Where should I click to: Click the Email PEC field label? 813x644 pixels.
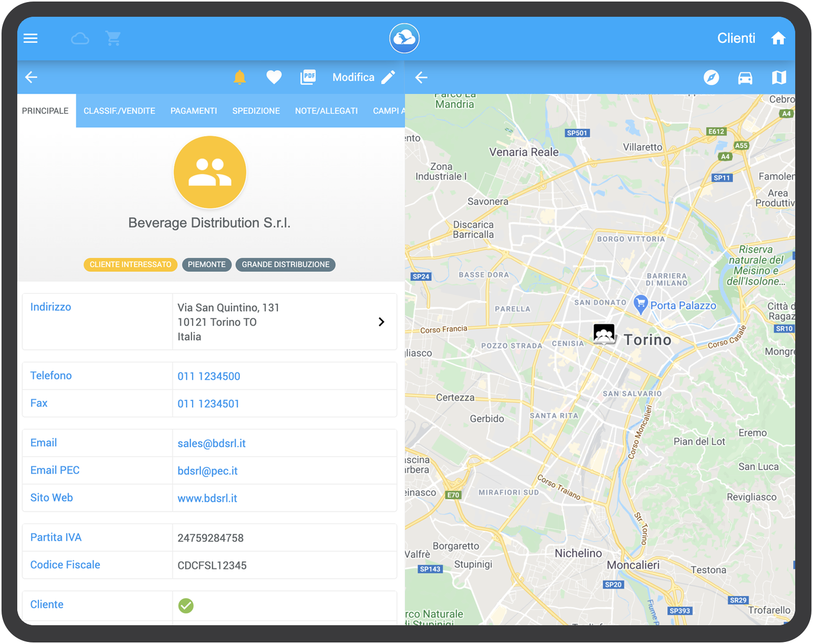click(55, 470)
